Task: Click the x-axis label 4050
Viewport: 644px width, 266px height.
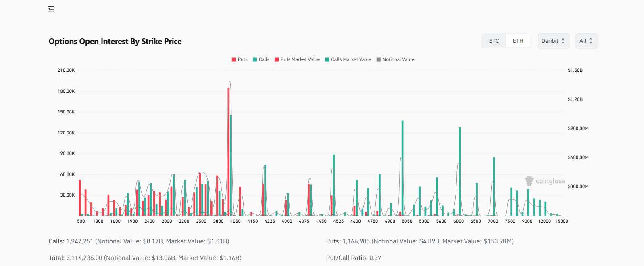Action: [236, 221]
